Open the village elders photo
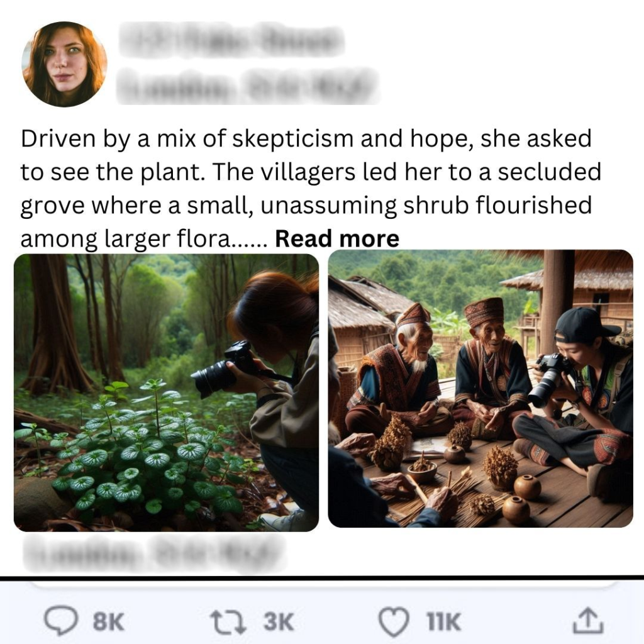The image size is (644, 644). pos(480,389)
